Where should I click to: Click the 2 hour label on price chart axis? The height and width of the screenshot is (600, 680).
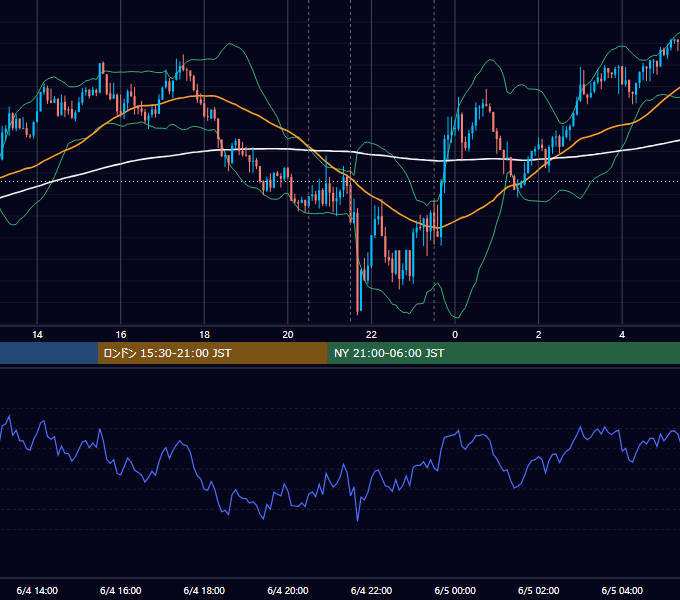[x=538, y=335]
